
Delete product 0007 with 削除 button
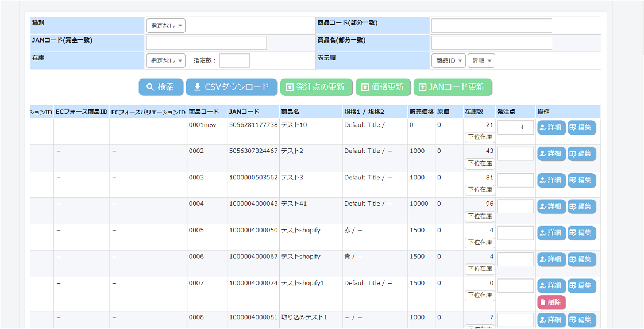tap(551, 303)
